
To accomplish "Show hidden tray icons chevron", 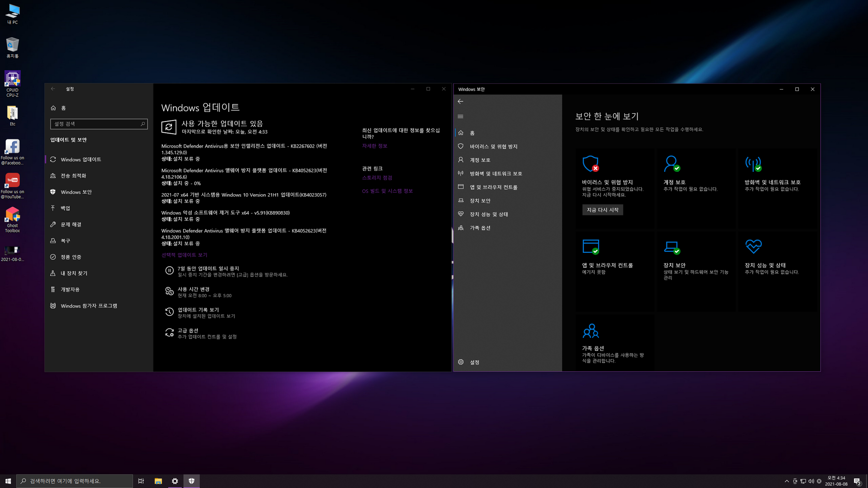I will pyautogui.click(x=787, y=481).
